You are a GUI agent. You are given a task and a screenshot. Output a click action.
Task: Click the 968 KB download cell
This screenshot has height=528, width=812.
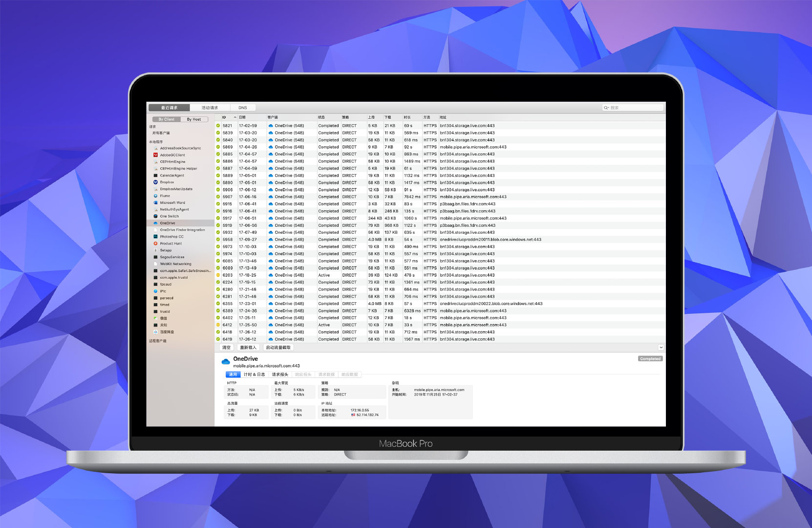(391, 225)
